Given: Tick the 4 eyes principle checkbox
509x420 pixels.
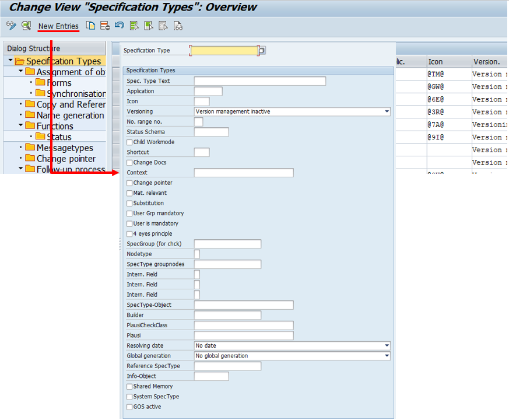Looking at the screenshot, I should coord(129,234).
